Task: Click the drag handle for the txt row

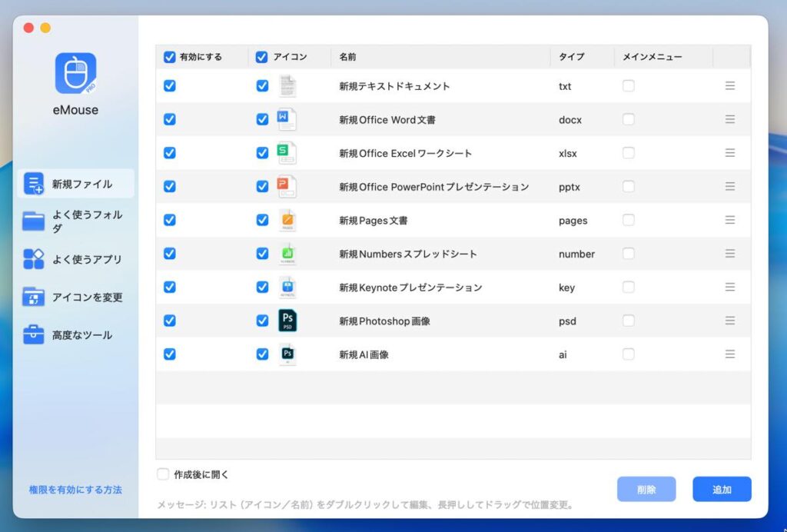Action: 729,86
